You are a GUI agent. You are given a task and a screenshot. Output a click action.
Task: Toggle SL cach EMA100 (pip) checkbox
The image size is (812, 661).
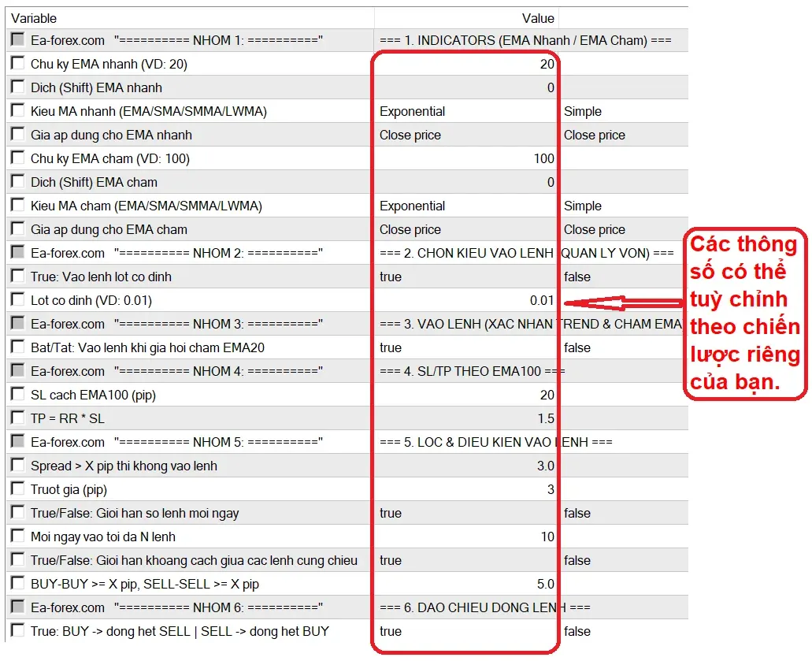[x=17, y=394]
